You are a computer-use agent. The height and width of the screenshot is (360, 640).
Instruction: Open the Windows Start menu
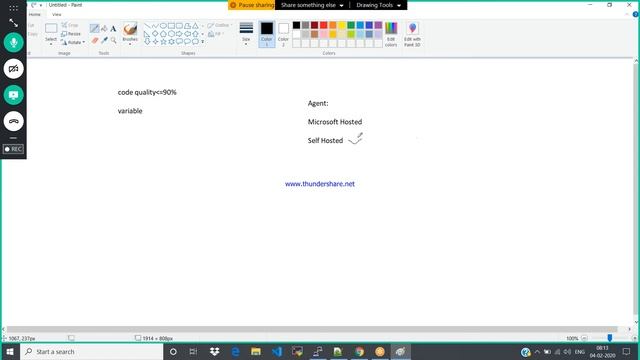point(10,351)
